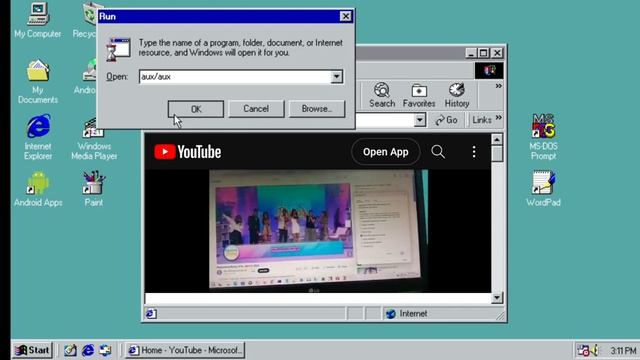Open Favorites in browser toolbar
The width and height of the screenshot is (640, 360).
tap(419, 95)
